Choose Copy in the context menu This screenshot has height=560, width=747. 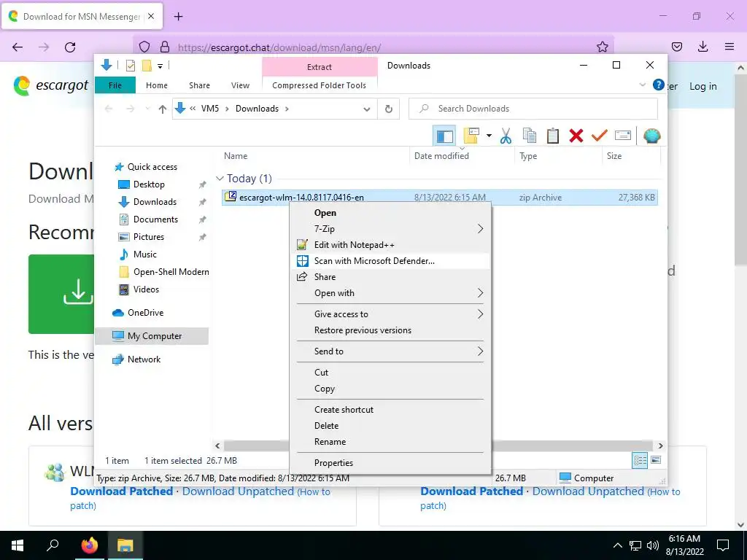tap(390, 389)
